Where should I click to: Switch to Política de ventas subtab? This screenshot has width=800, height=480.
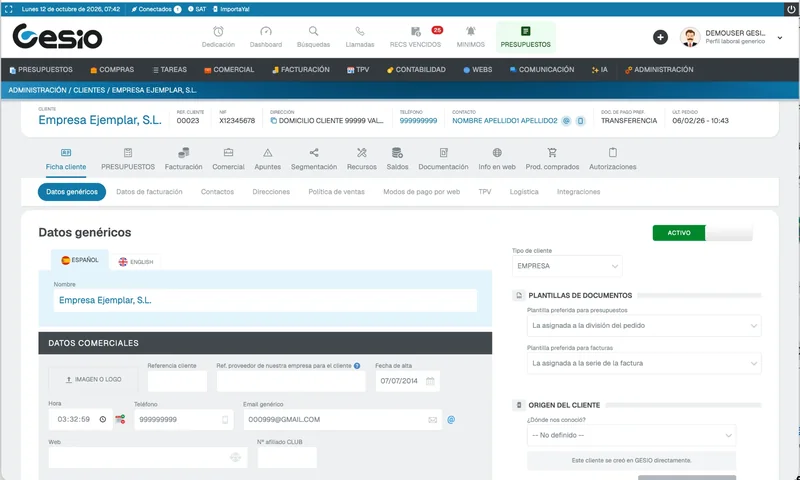336,192
